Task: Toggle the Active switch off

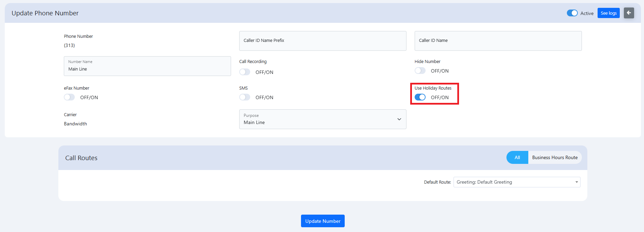Action: click(x=572, y=13)
